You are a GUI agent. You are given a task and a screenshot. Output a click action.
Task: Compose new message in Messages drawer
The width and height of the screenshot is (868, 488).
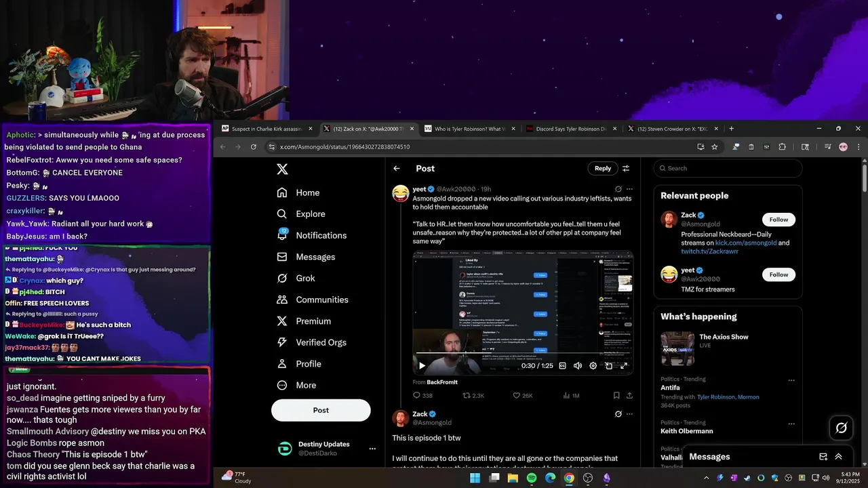[x=823, y=457]
